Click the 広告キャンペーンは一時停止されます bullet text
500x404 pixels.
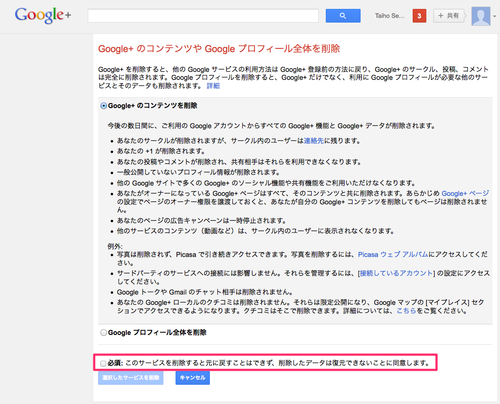tap(201, 221)
